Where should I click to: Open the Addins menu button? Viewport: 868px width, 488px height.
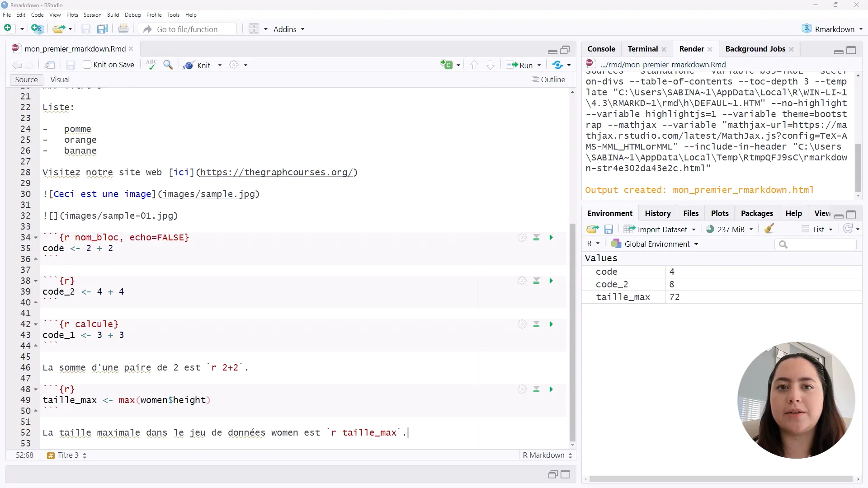tap(289, 29)
